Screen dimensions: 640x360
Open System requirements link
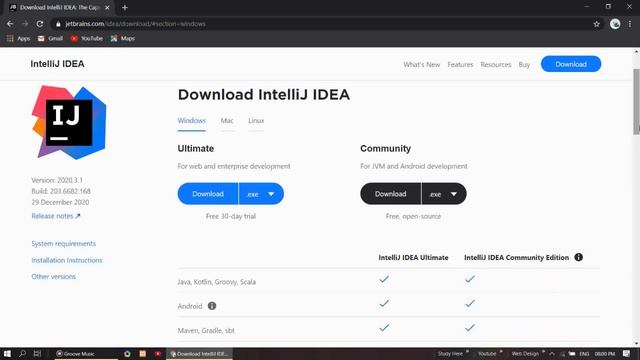64,244
